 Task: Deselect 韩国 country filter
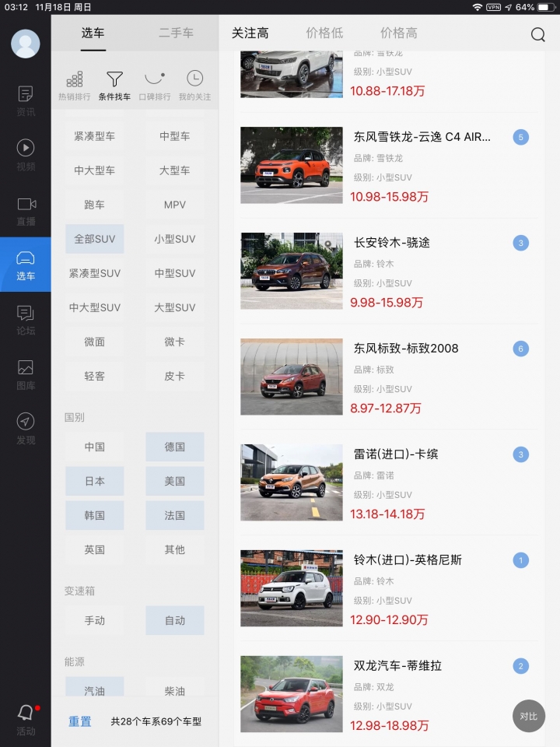[95, 515]
